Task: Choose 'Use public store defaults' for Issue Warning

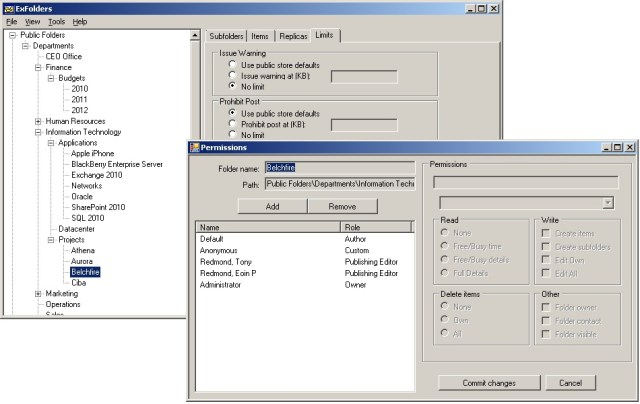Action: pos(233,63)
